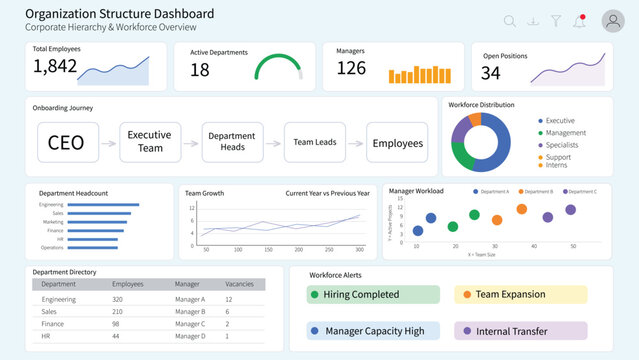This screenshot has height=360, width=639.
Task: Click the Team Growth chart title
Action: click(205, 193)
